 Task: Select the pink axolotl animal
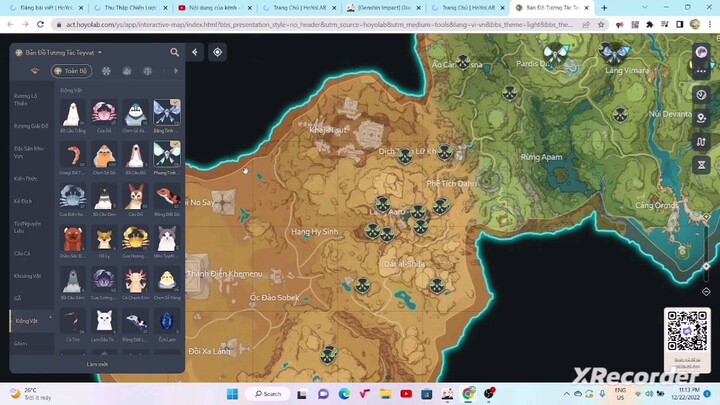click(x=135, y=280)
